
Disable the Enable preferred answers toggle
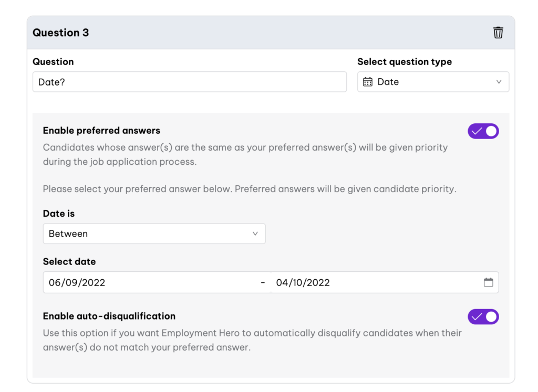click(x=483, y=131)
